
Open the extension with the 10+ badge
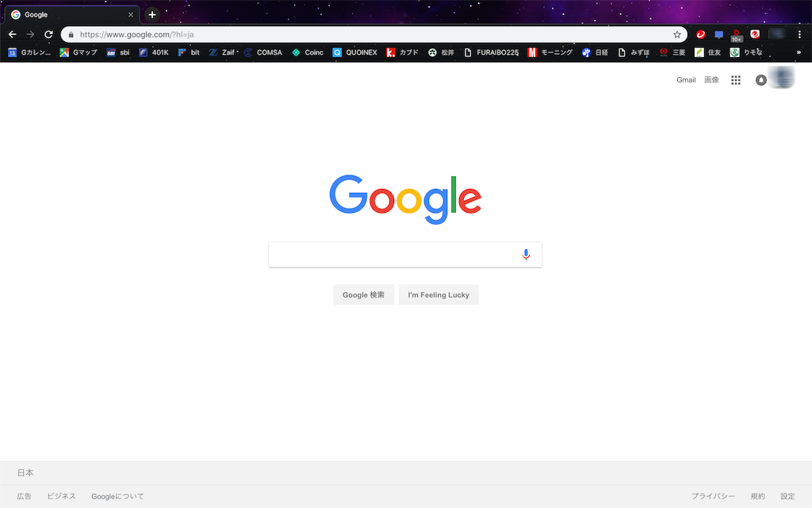737,35
